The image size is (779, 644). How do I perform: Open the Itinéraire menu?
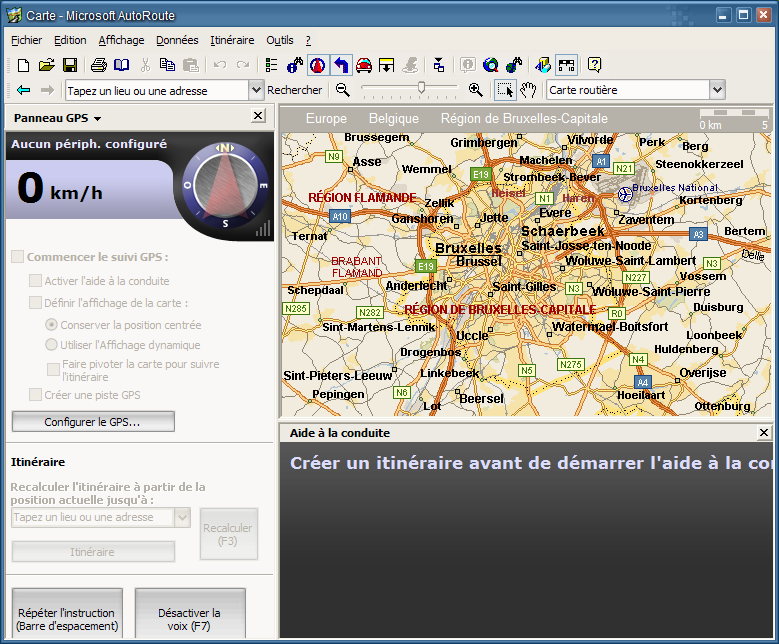(232, 40)
